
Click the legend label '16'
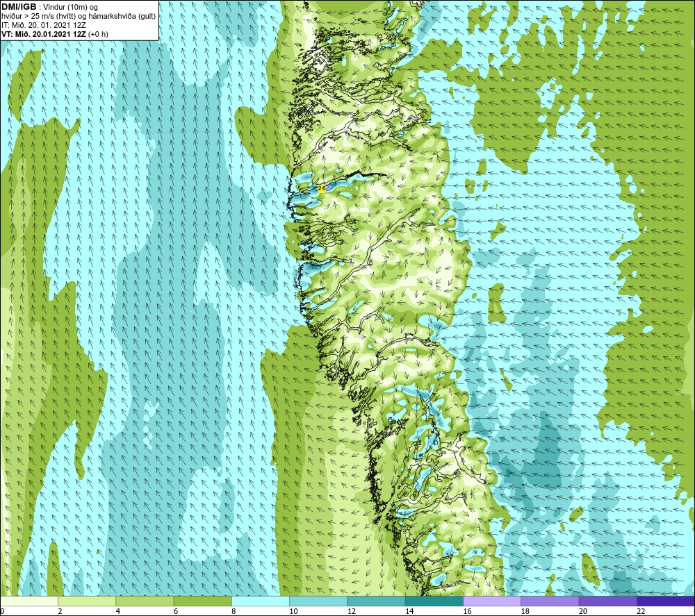[x=467, y=612]
